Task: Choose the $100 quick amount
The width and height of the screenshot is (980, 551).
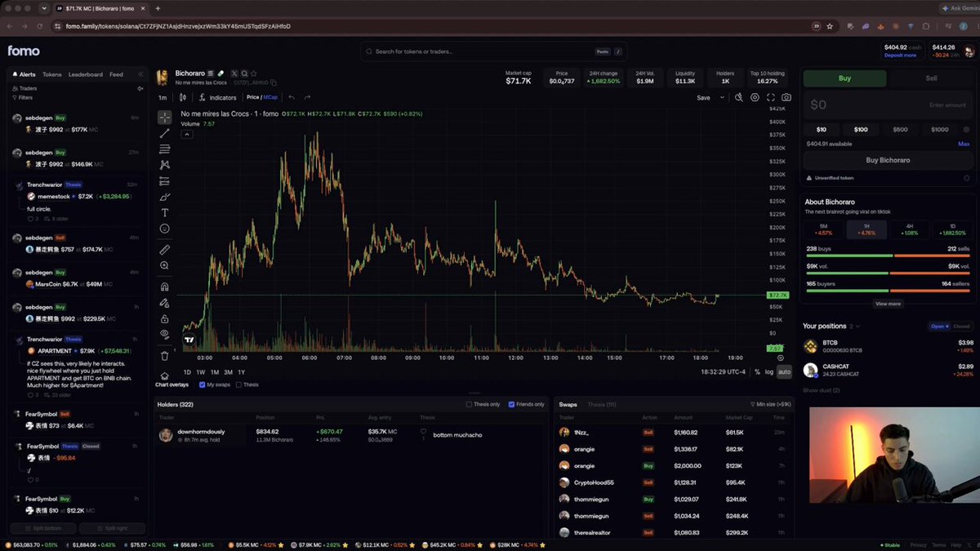Action: (x=861, y=129)
